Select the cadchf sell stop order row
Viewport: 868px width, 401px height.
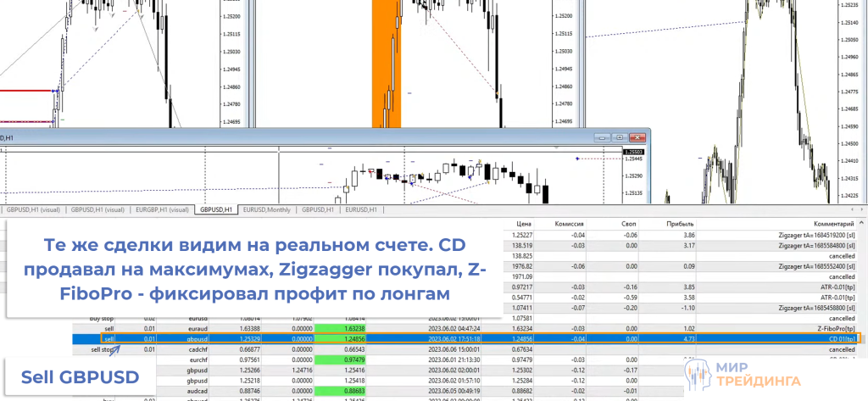(x=254, y=349)
